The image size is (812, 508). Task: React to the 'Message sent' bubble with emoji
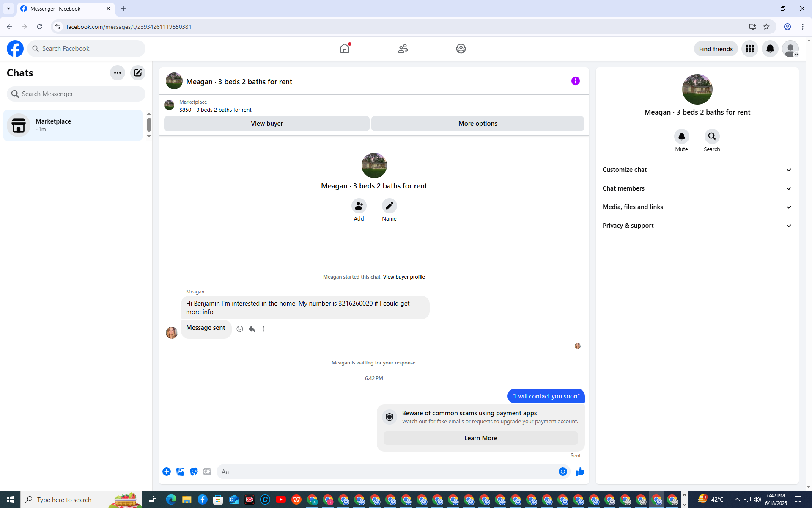(240, 329)
